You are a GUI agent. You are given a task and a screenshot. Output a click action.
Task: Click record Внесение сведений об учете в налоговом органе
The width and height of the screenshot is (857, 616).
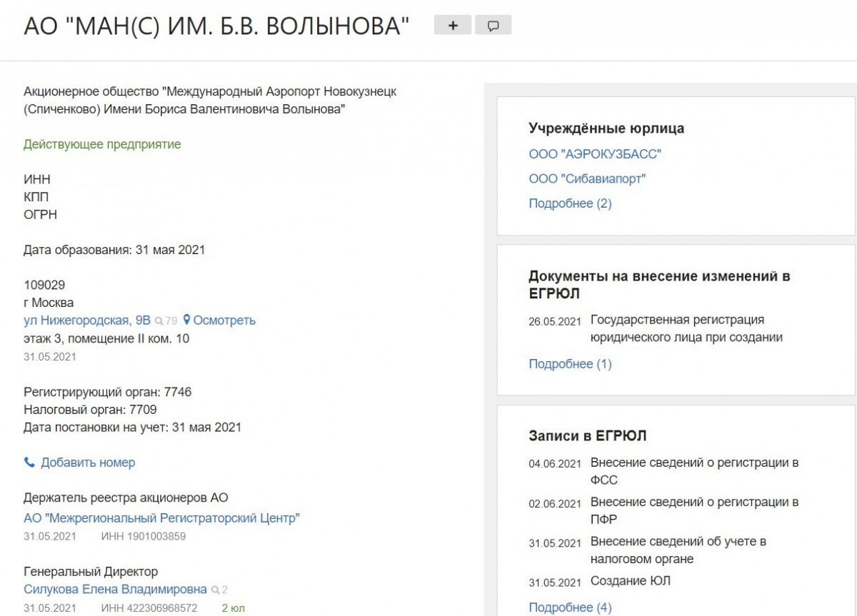(x=678, y=550)
